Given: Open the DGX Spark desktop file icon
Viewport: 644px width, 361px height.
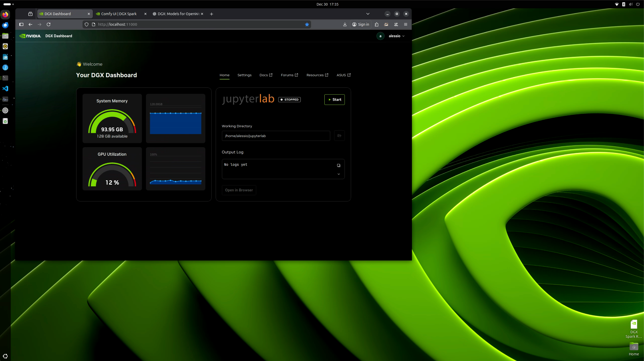Looking at the screenshot, I should (633, 329).
